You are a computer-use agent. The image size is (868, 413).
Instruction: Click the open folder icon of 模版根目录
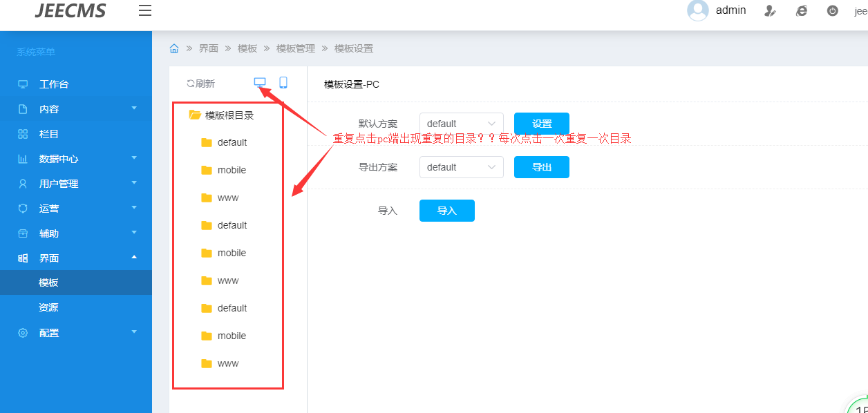(x=195, y=115)
